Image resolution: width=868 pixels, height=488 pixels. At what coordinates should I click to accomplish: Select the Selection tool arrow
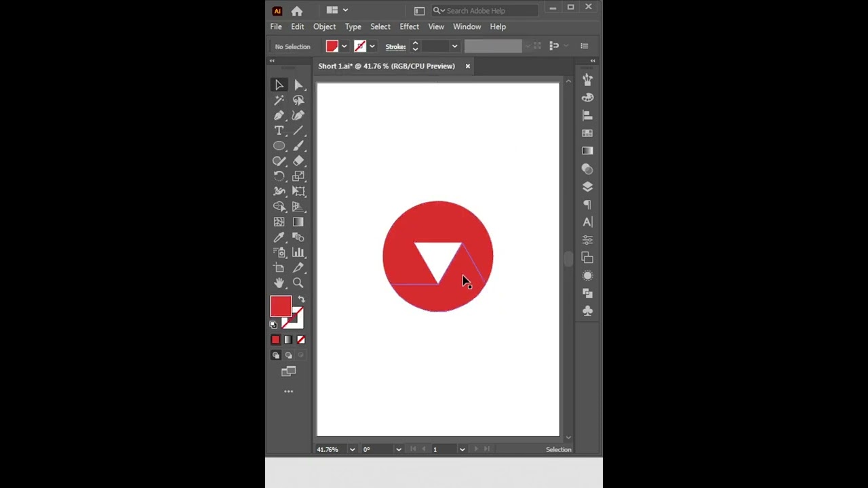[279, 85]
